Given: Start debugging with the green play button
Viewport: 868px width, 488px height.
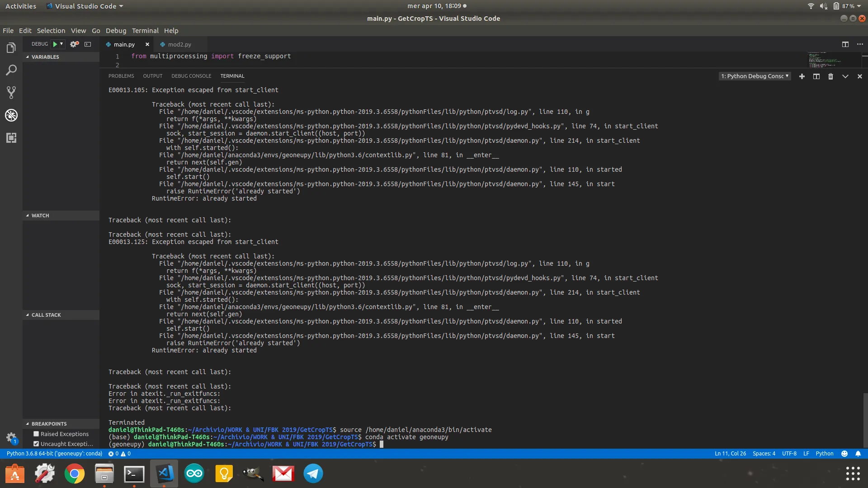Looking at the screenshot, I should pos(55,44).
